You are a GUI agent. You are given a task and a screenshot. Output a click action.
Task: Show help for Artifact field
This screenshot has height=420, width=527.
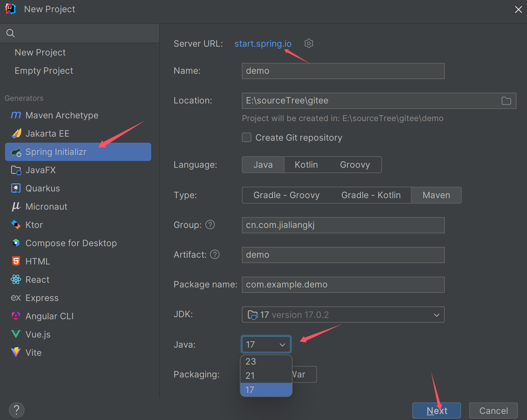215,255
